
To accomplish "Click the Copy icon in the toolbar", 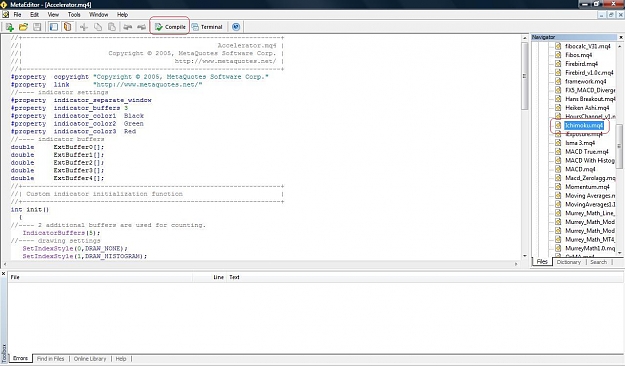I will [x=98, y=27].
